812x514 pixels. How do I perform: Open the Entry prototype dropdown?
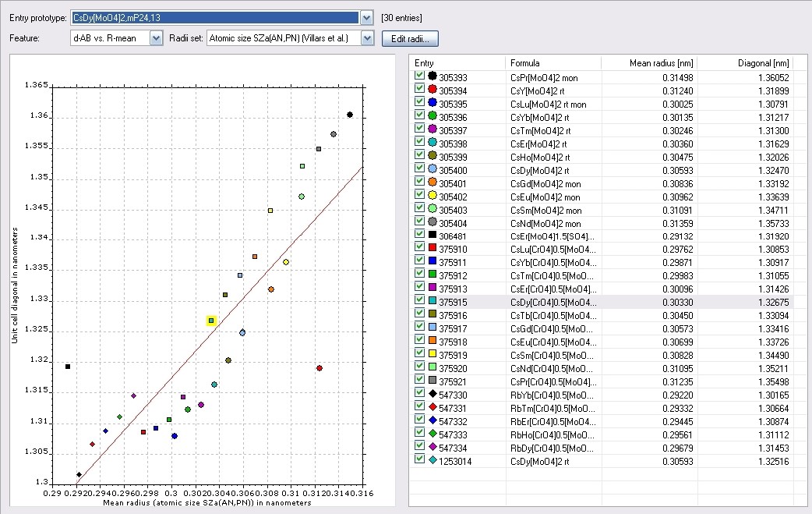coord(368,18)
